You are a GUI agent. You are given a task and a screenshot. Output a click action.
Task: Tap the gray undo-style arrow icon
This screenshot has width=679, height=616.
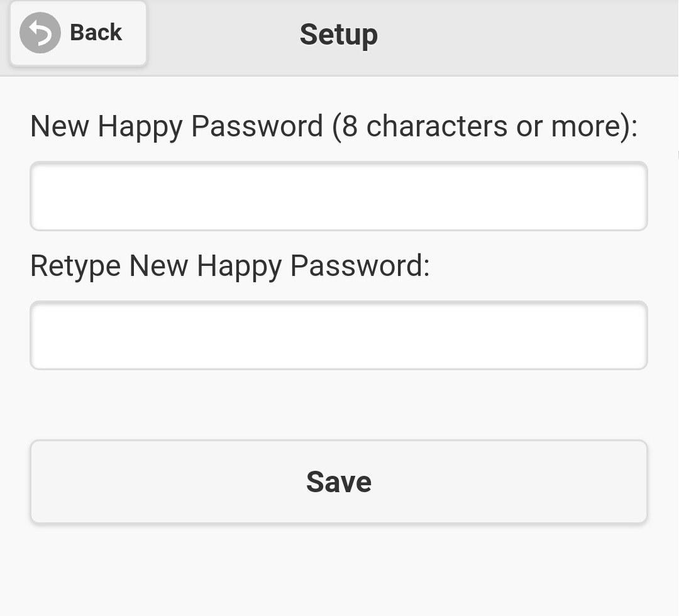pos(40,33)
